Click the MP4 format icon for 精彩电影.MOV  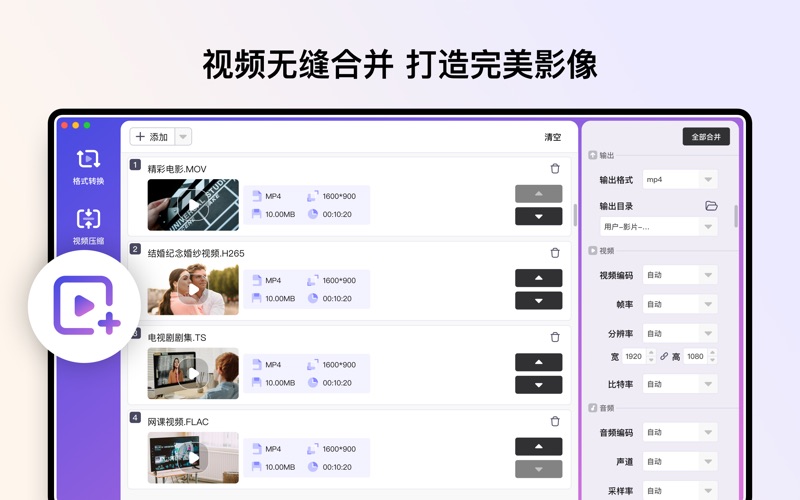click(257, 196)
